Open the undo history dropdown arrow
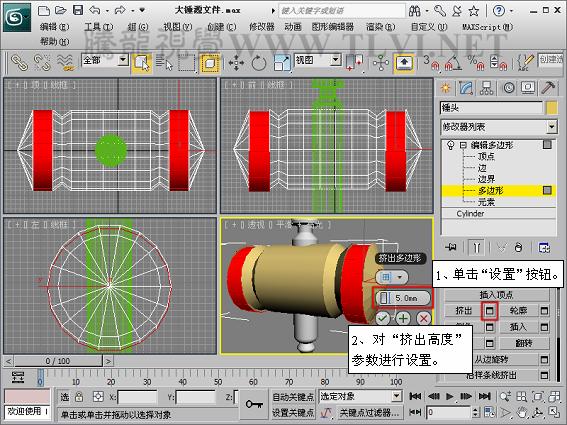The width and height of the screenshot is (567, 425). [107, 11]
